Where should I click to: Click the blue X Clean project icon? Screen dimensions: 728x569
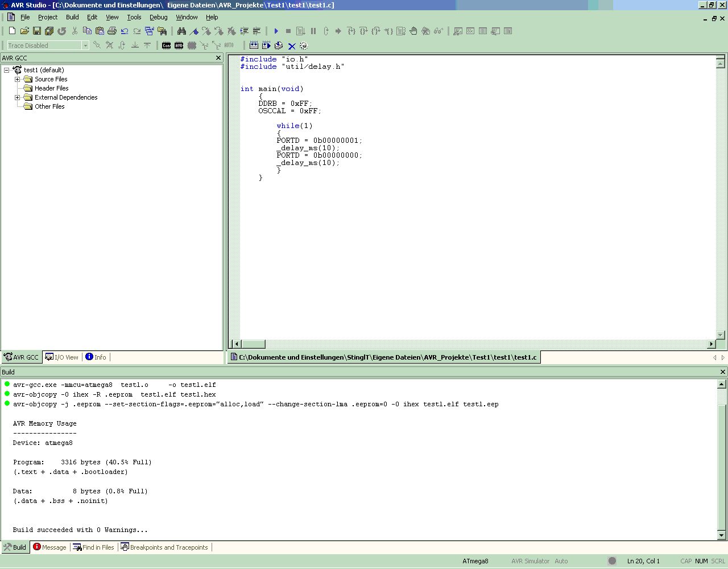[x=292, y=46]
